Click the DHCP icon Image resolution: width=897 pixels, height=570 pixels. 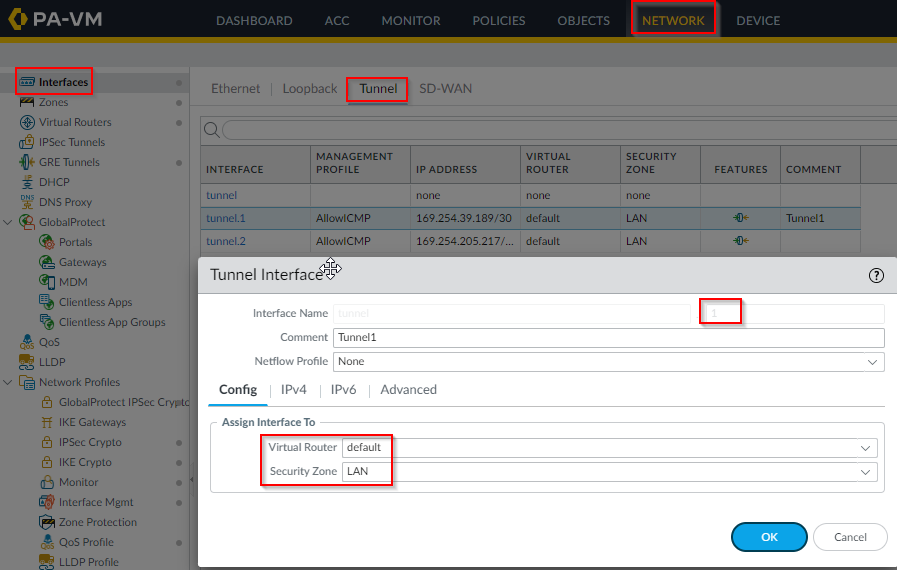click(x=27, y=183)
